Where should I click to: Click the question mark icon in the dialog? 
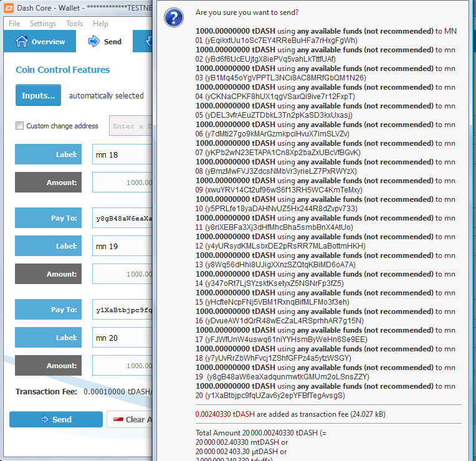pyautogui.click(x=174, y=17)
